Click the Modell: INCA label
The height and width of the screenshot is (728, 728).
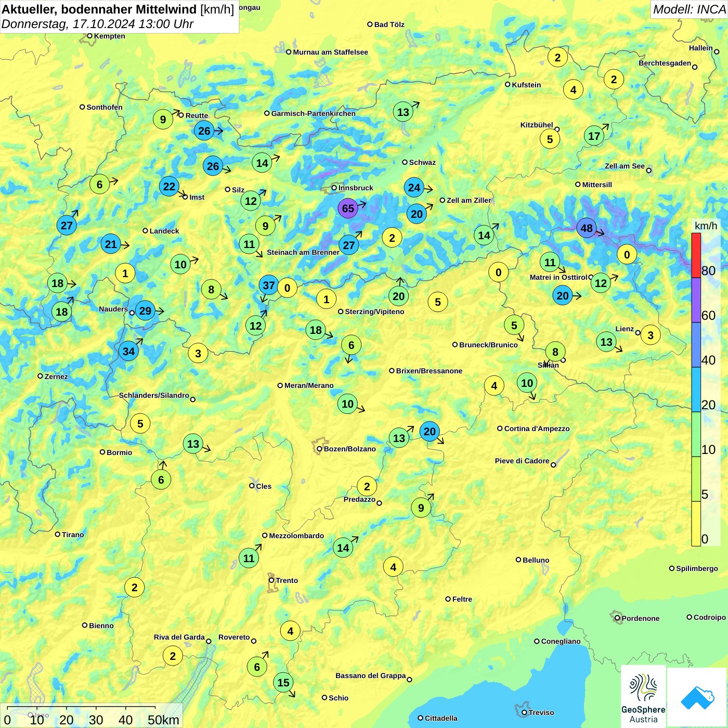pos(689,9)
